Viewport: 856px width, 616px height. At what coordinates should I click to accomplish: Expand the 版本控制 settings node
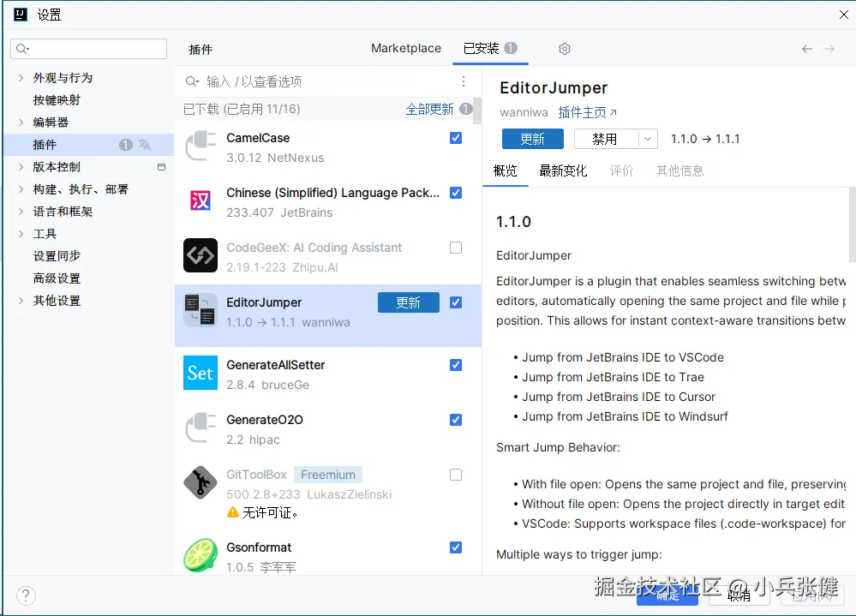point(21,167)
